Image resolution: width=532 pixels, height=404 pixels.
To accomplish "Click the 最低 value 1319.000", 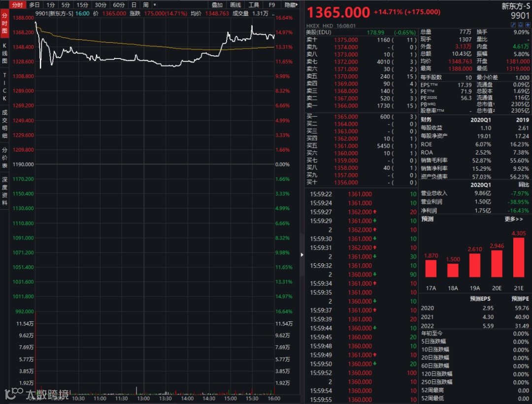I will (517, 68).
